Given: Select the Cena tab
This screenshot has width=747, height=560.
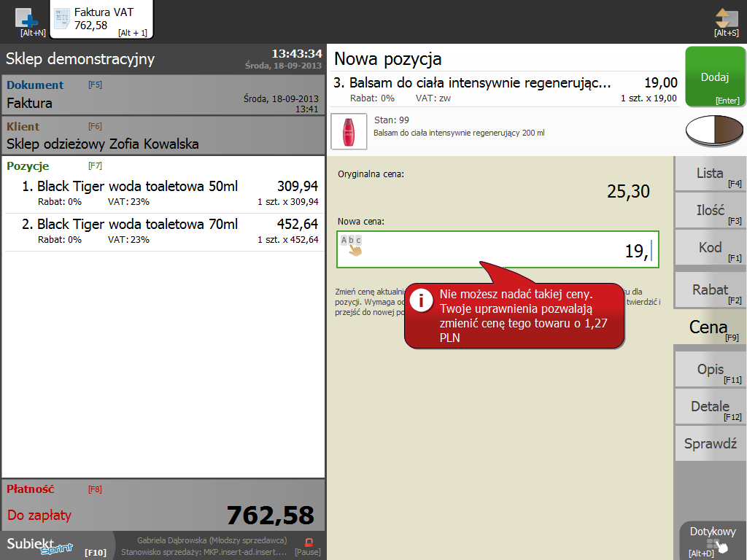Looking at the screenshot, I should [710, 327].
